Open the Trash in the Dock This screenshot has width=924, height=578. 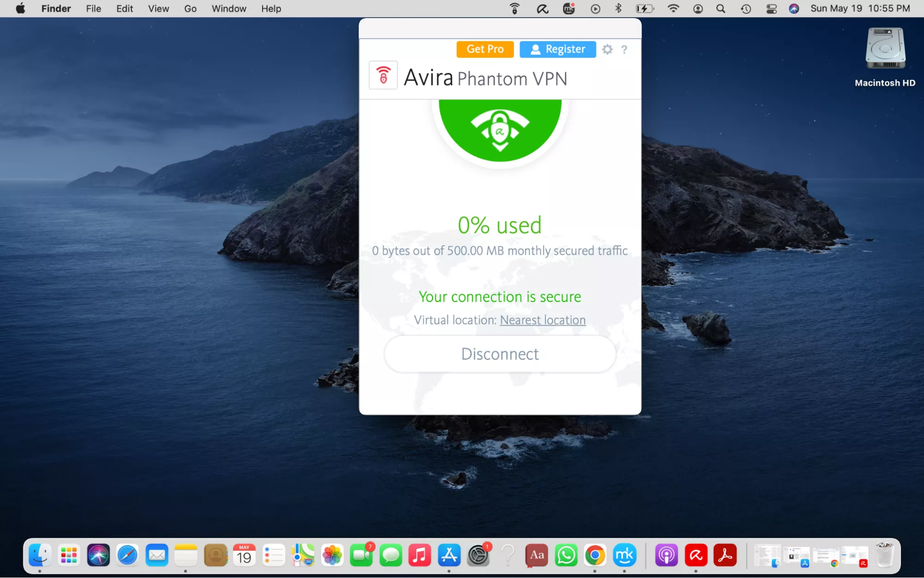[x=885, y=555]
